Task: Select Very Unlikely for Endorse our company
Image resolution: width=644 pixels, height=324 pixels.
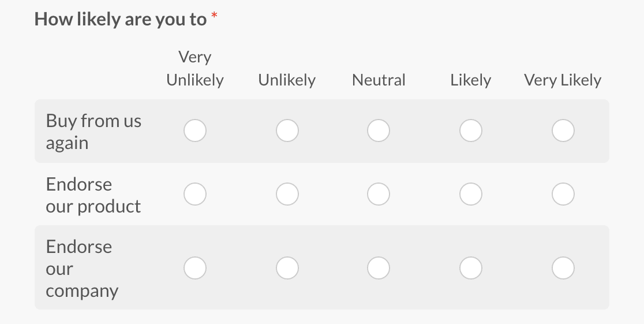Action: point(195,268)
